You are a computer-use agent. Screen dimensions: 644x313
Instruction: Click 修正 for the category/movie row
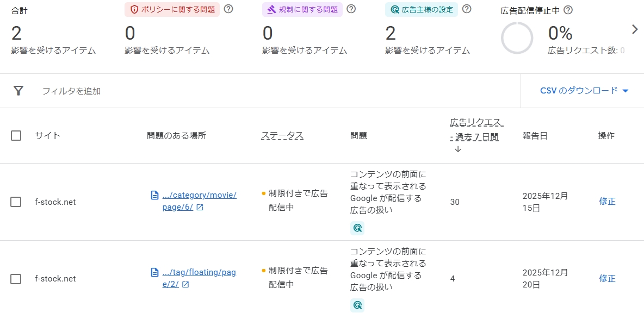tap(607, 202)
